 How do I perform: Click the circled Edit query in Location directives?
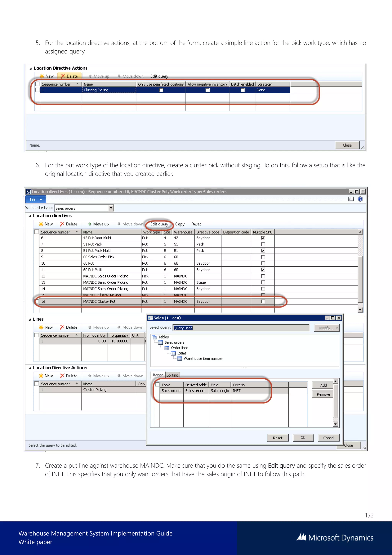click(159, 224)
